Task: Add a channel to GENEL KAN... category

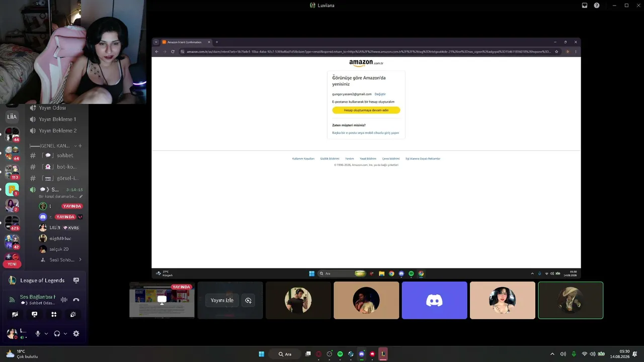Action: pyautogui.click(x=80, y=146)
